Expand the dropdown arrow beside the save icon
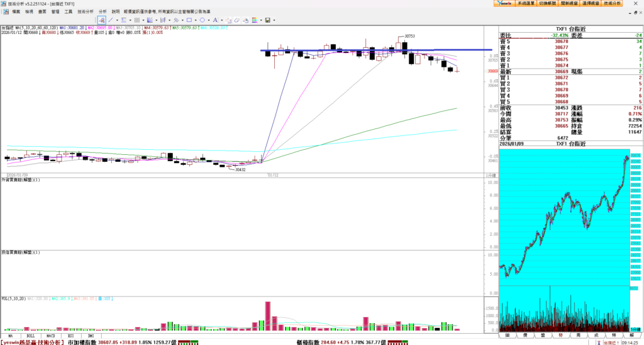This screenshot has width=644, height=345. (274, 20)
